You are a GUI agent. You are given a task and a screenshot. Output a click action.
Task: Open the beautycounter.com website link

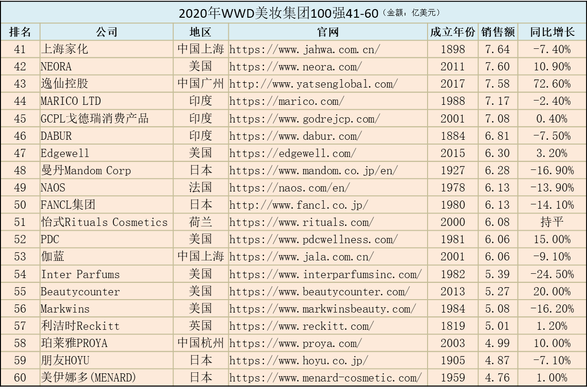click(x=320, y=291)
